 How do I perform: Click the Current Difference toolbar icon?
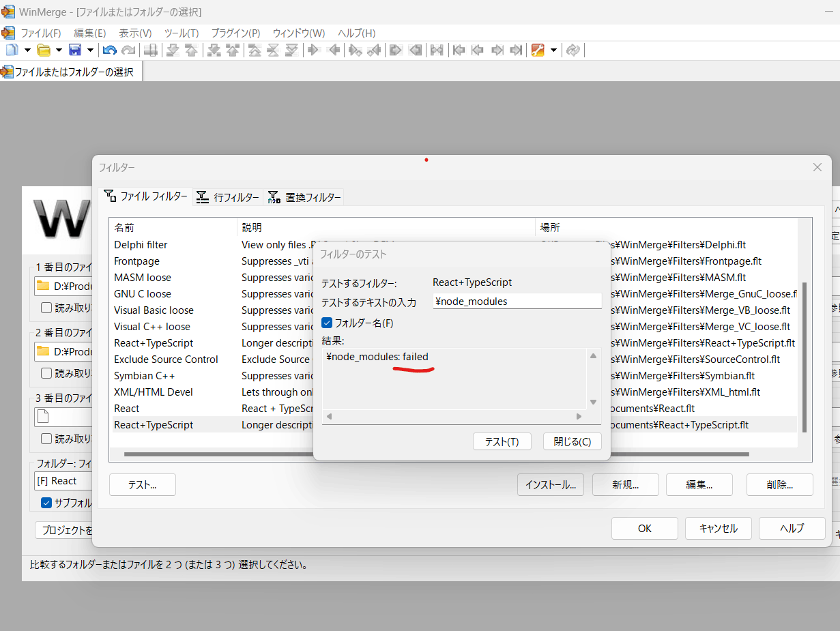point(273,50)
